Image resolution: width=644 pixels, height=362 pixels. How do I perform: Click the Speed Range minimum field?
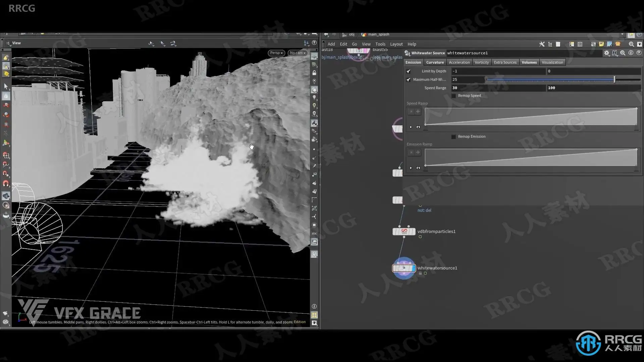[498, 88]
